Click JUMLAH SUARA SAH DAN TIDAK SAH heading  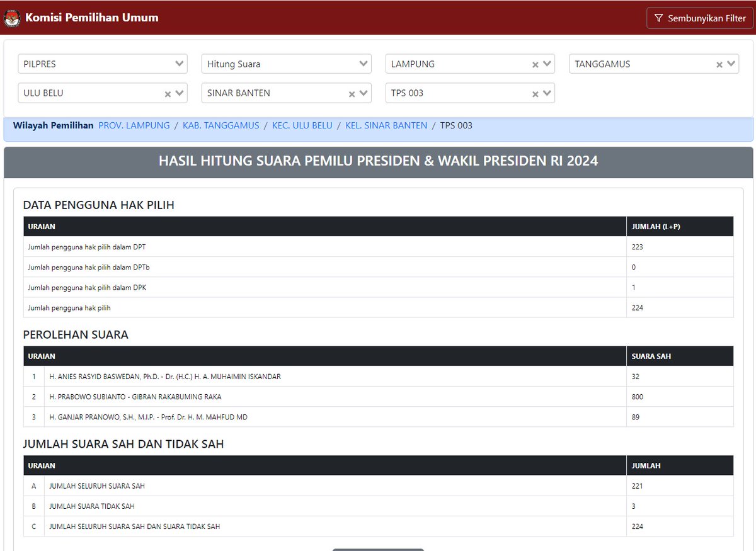[123, 444]
